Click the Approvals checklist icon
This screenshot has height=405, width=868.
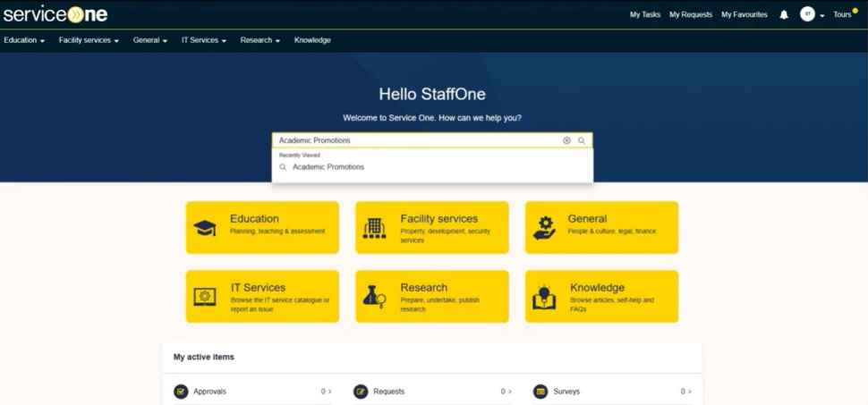(x=181, y=392)
